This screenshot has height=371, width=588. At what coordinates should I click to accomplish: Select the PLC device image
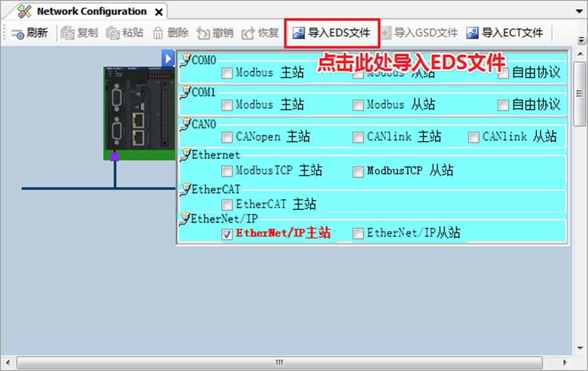click(139, 114)
